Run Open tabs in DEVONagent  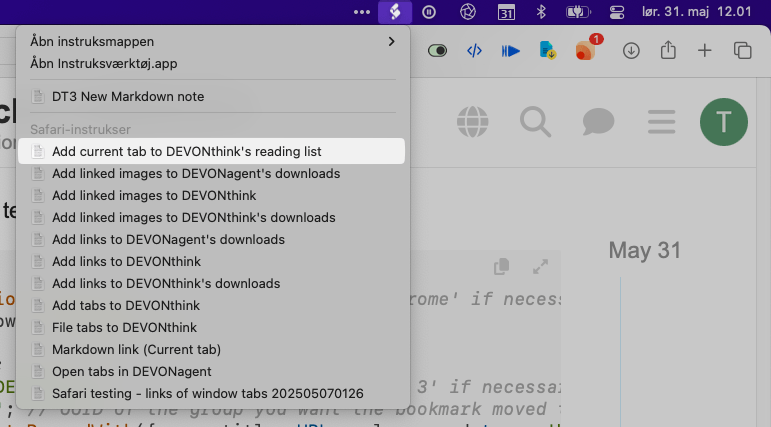coord(212,371)
